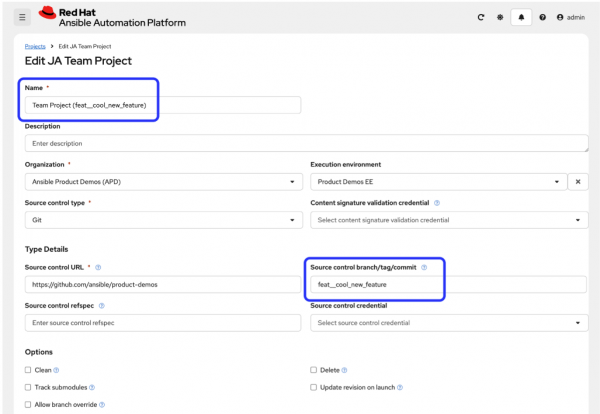The height and width of the screenshot is (414, 600).
Task: Refresh the page using the refresh icon
Action: [x=481, y=17]
